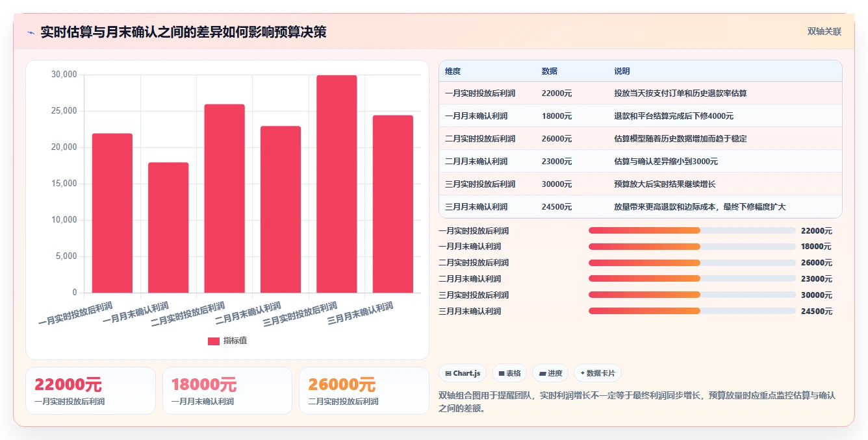Click description 估算与确认差异缩小到3000元
Screen dimensions: 868x440
click(x=667, y=162)
